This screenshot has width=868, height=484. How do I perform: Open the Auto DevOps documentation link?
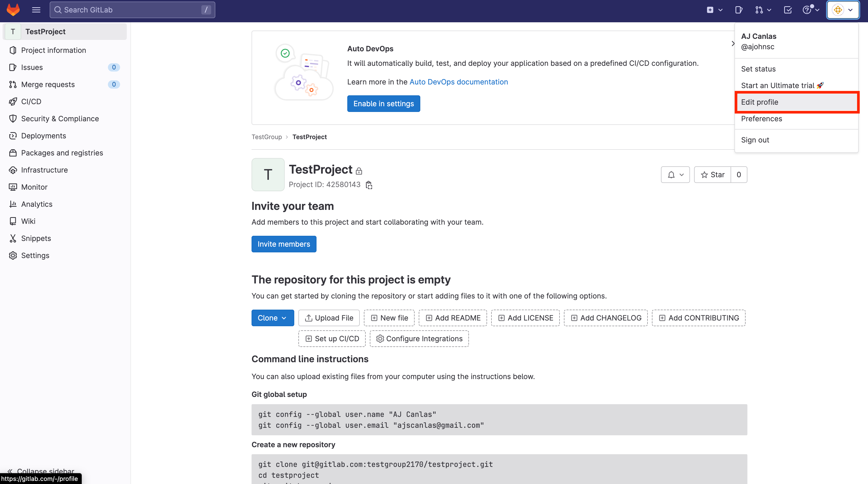tap(458, 82)
